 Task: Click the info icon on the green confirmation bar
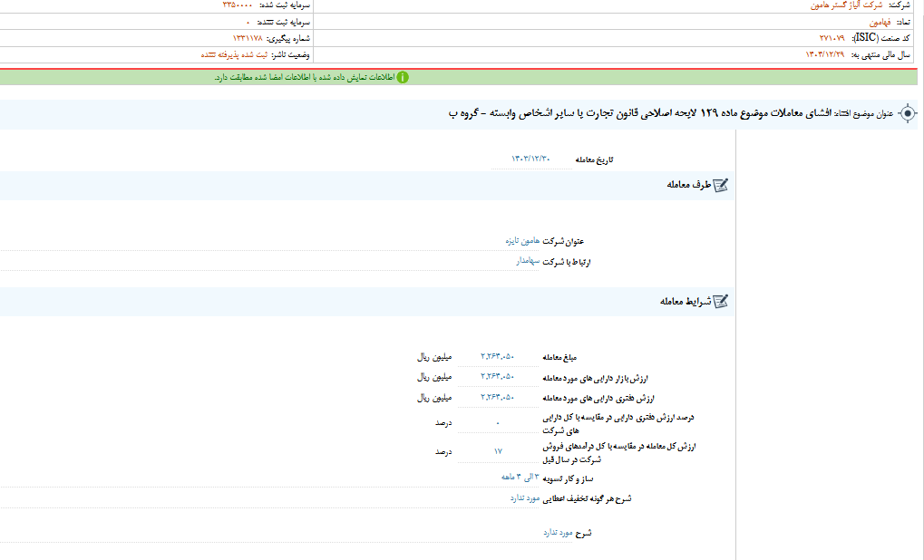(403, 77)
